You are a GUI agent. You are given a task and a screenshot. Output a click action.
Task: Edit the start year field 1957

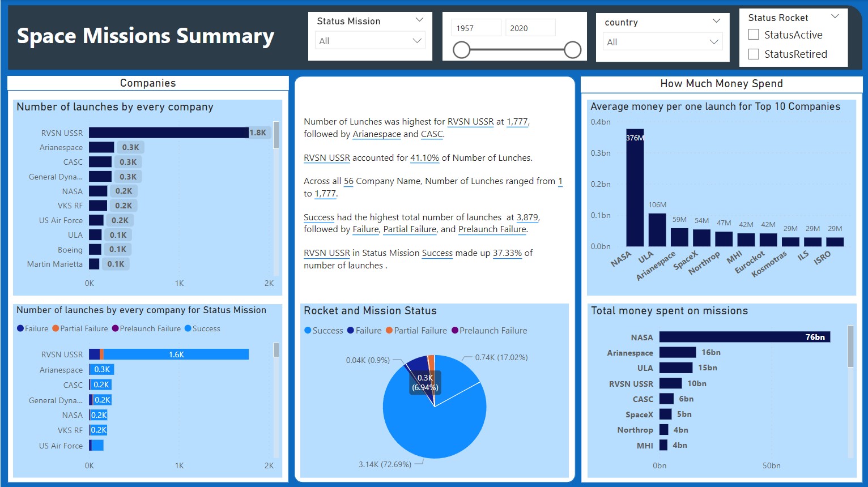pos(476,28)
